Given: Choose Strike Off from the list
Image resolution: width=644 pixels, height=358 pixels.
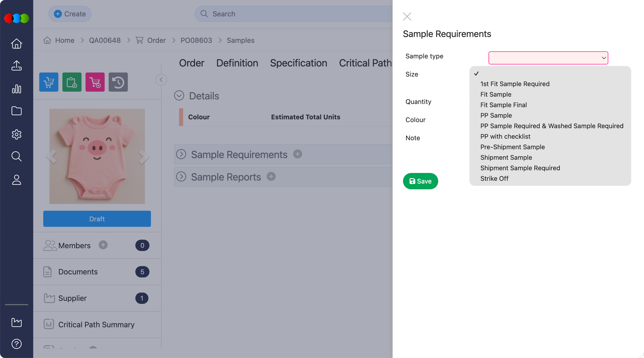Looking at the screenshot, I should (x=494, y=178).
